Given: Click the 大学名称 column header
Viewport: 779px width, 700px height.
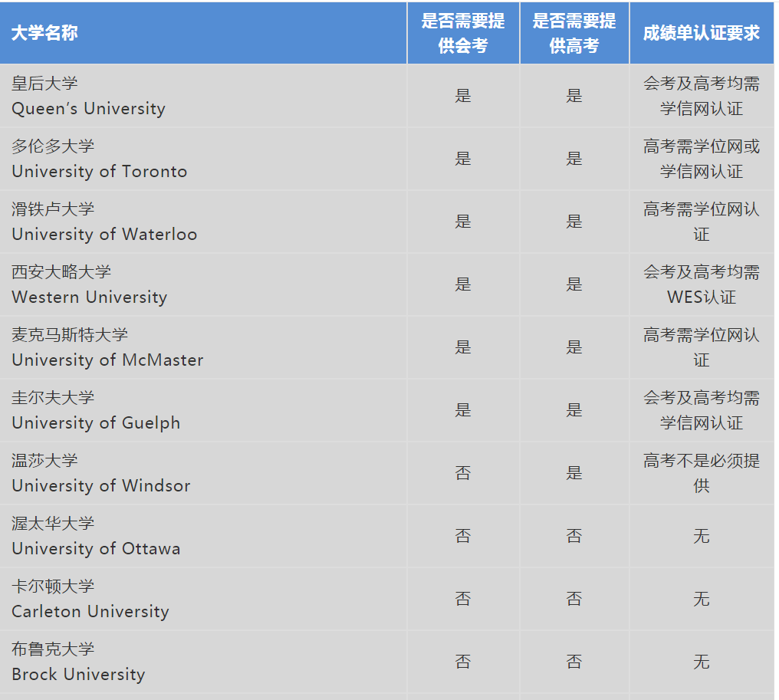Looking at the screenshot, I should pos(44,33).
